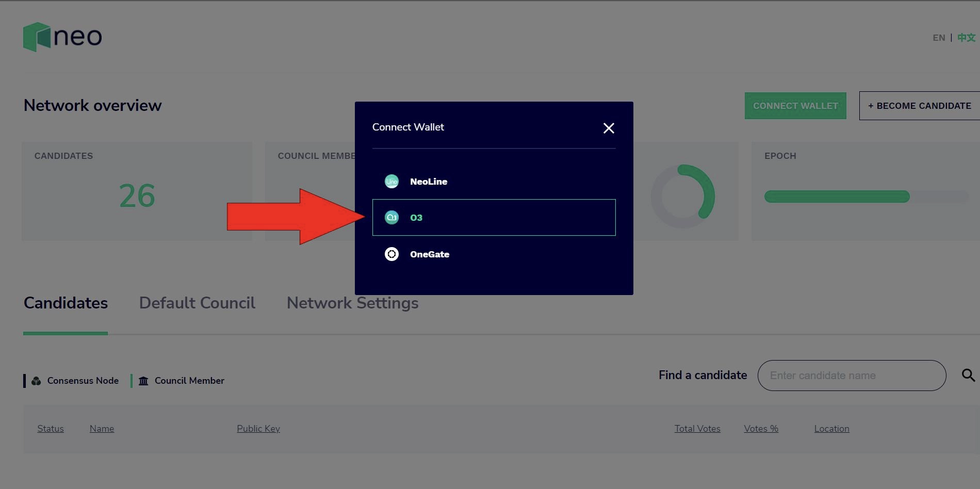Click the EPOCH card label

pyautogui.click(x=780, y=156)
